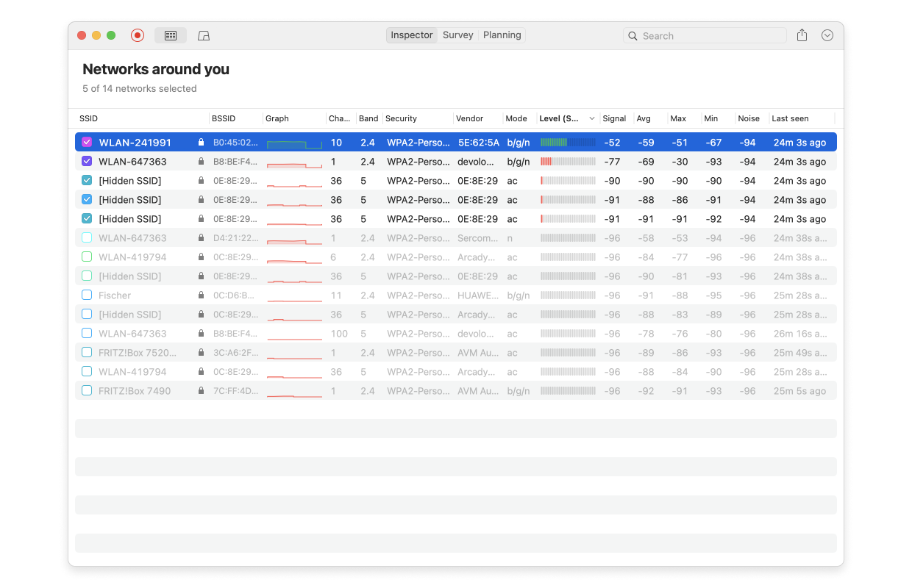
Task: Click the lock icon on the first Hidden SSID row
Action: (200, 180)
